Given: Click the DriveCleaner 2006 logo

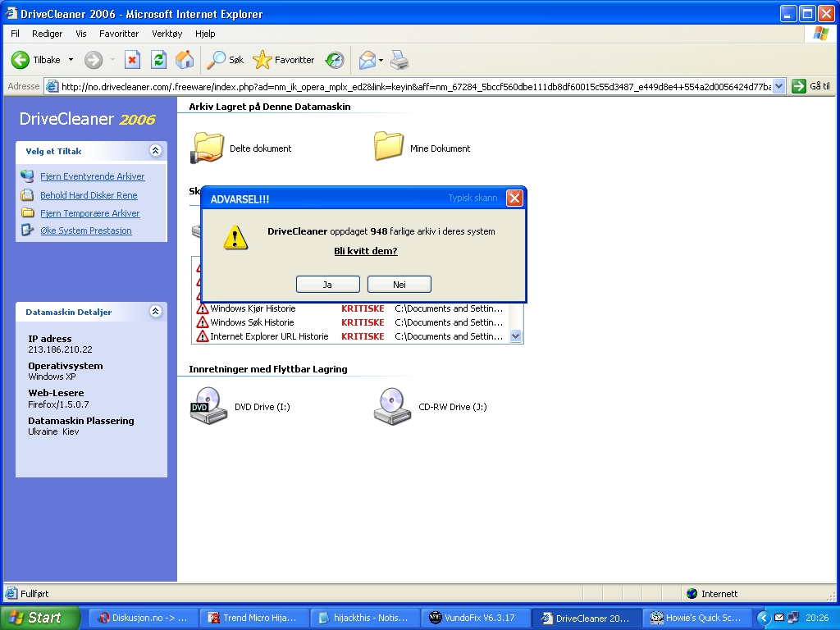Looking at the screenshot, I should (x=87, y=119).
